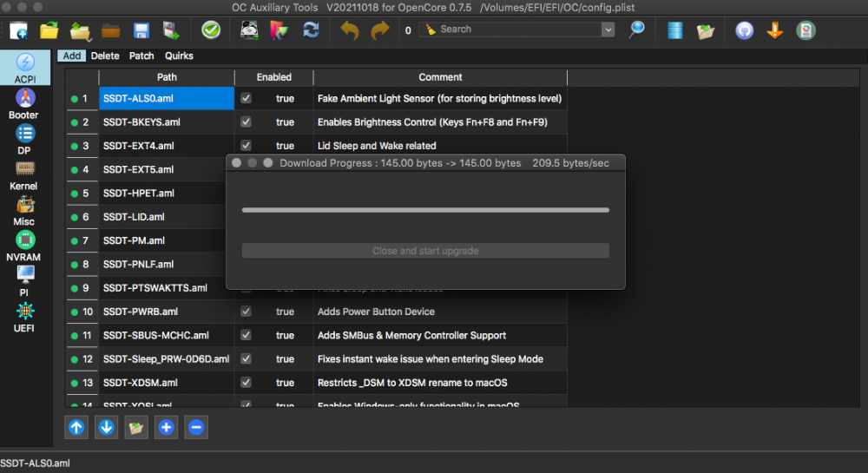Open recent files folder dropdown
Image resolution: width=868 pixels, height=473 pixels.
80,31
